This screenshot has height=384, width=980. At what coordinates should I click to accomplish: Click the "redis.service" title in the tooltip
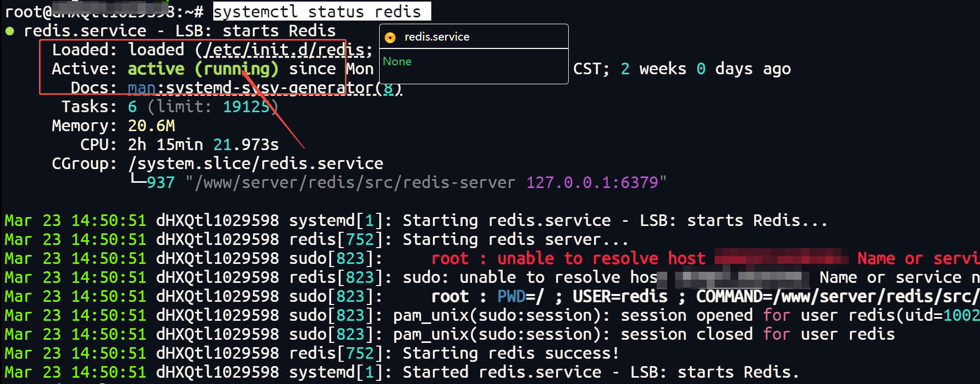point(437,37)
